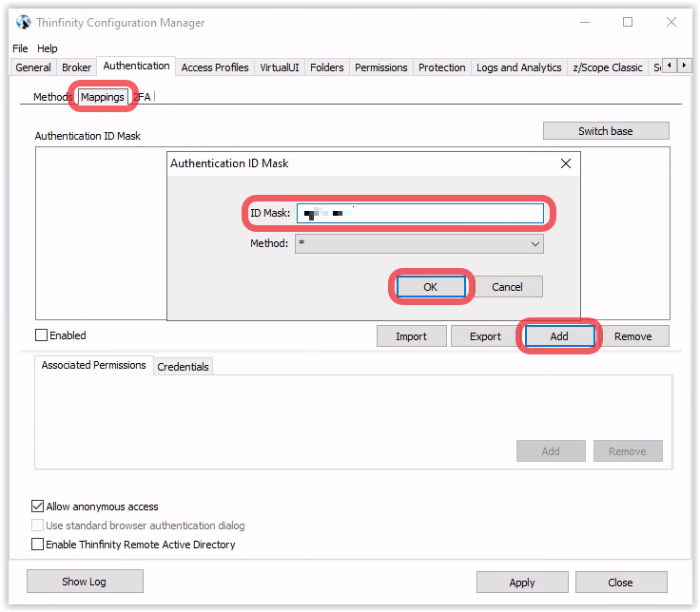
Task: Toggle the Enabled checkbox
Action: coord(41,335)
